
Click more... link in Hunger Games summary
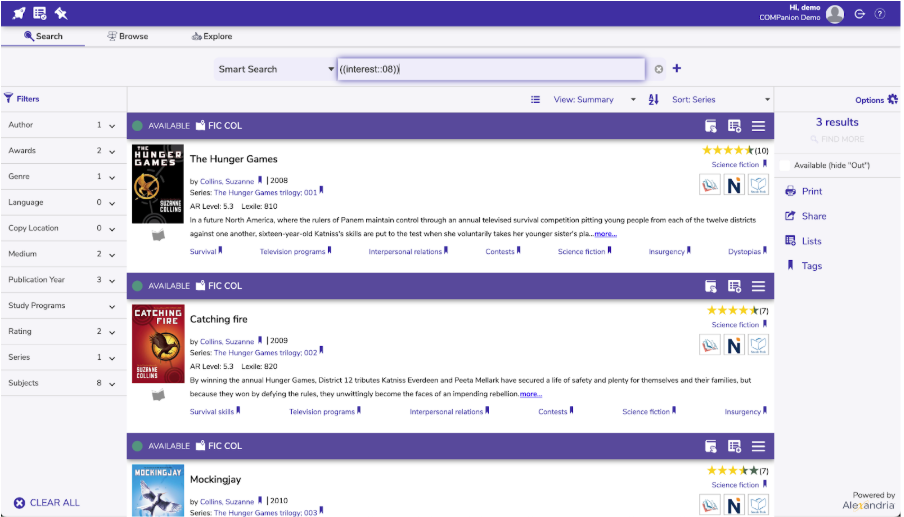[605, 234]
